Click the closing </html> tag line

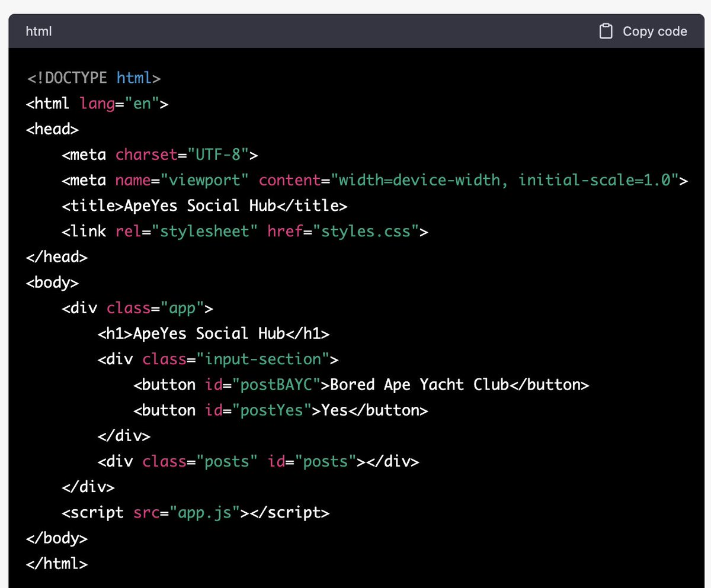(57, 563)
